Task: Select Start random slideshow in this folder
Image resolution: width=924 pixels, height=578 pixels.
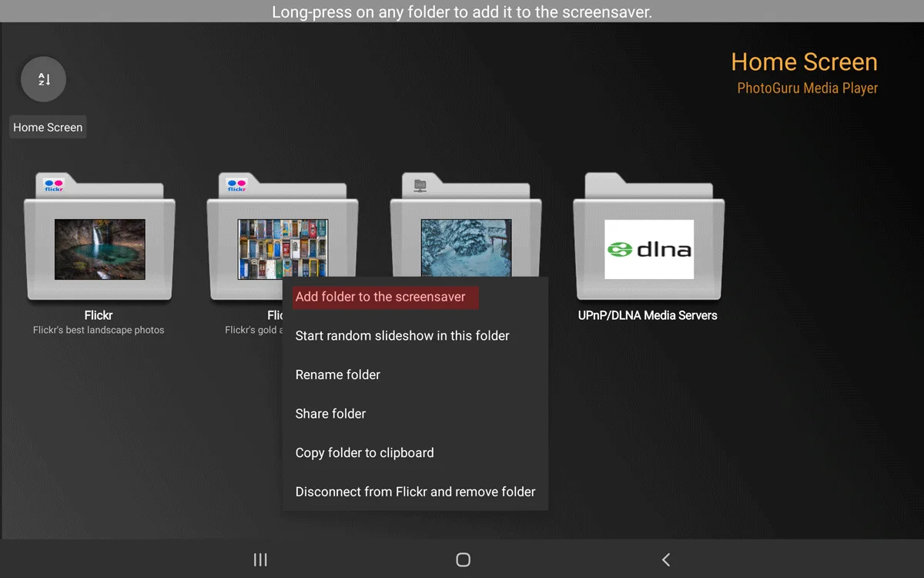Action: [x=416, y=336]
